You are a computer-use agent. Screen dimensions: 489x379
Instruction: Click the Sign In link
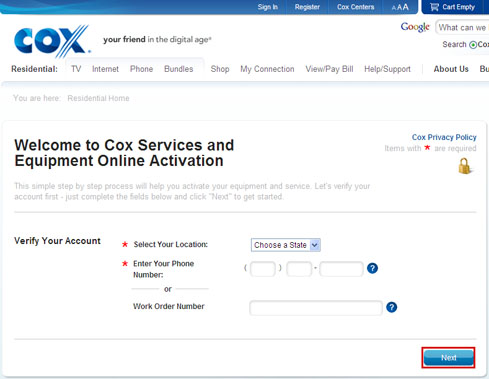[267, 7]
